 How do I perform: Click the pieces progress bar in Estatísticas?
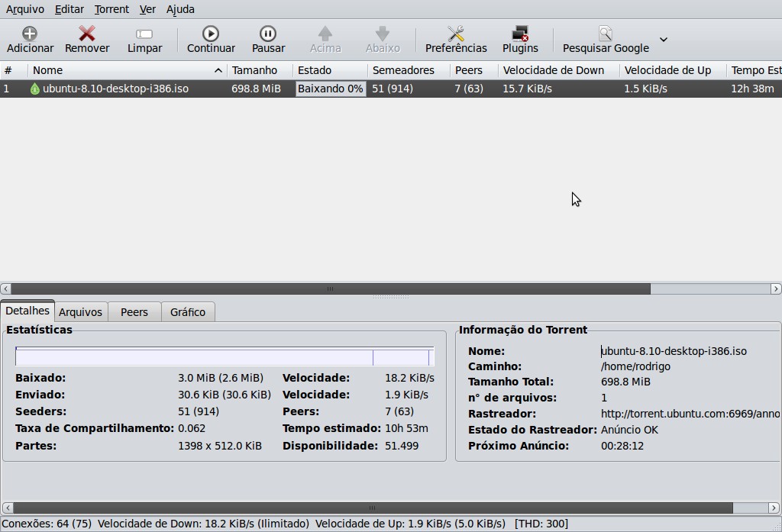click(x=225, y=356)
